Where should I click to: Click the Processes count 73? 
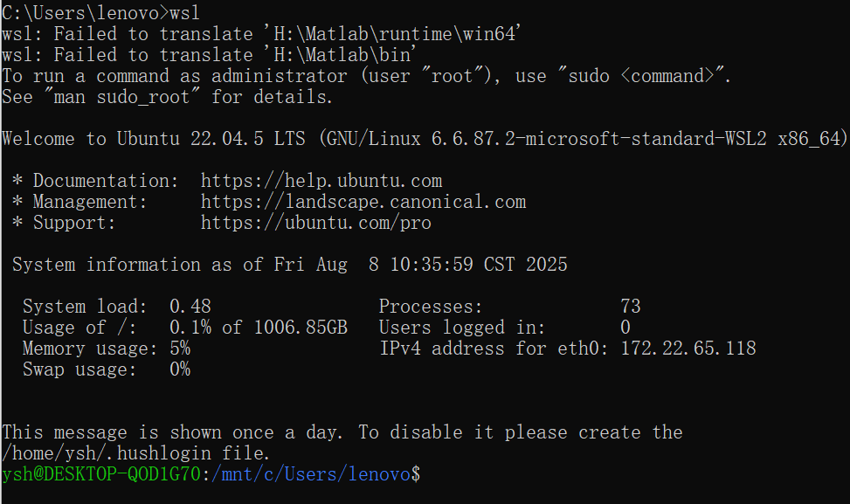tap(631, 307)
